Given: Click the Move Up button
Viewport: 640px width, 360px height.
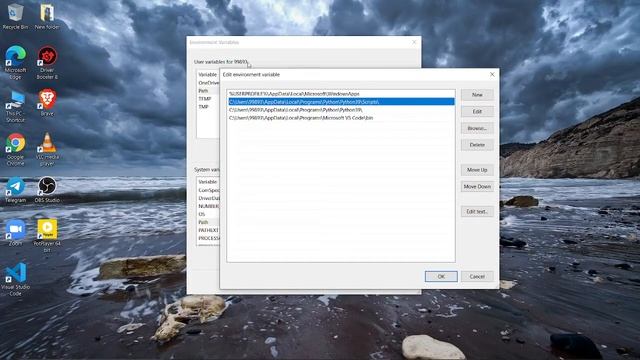Looking at the screenshot, I should 477,170.
